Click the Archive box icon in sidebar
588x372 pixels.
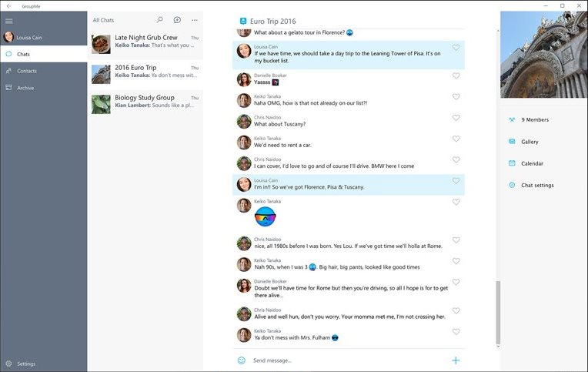pyautogui.click(x=8, y=88)
